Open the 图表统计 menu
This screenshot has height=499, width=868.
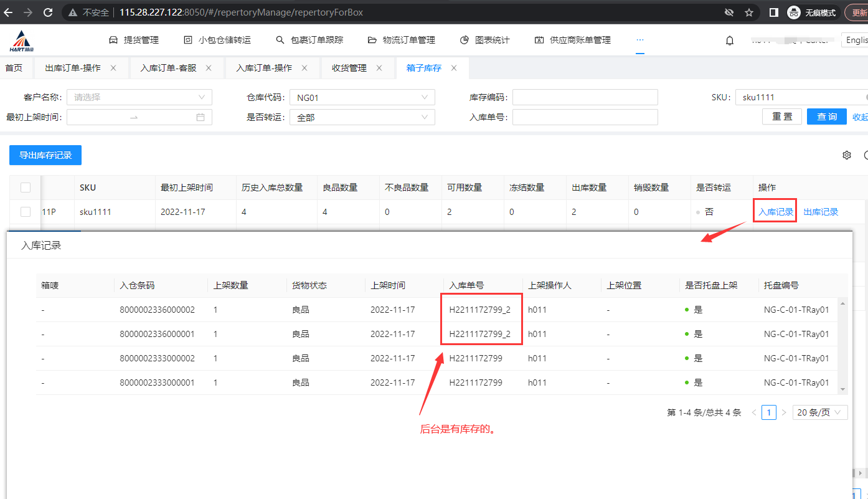tap(485, 40)
